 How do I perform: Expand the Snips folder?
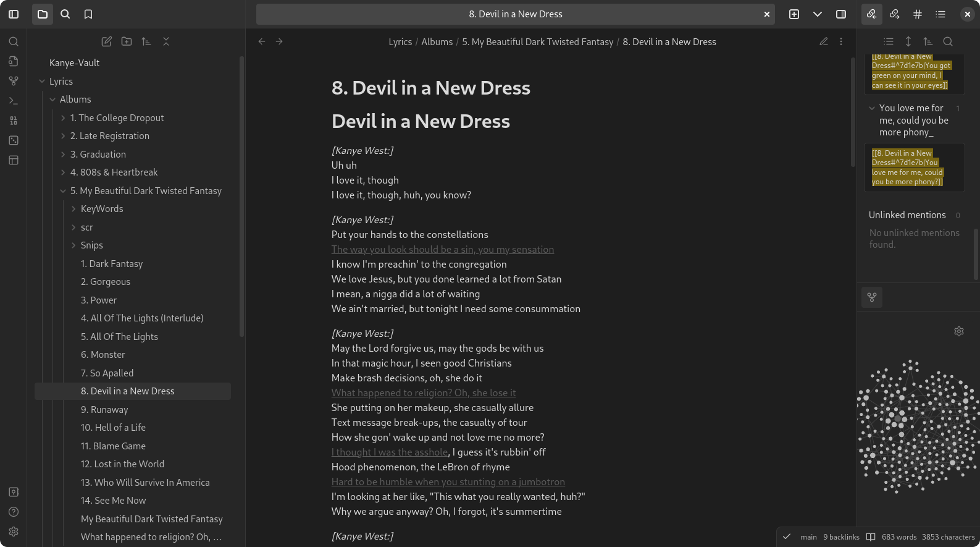[73, 245]
